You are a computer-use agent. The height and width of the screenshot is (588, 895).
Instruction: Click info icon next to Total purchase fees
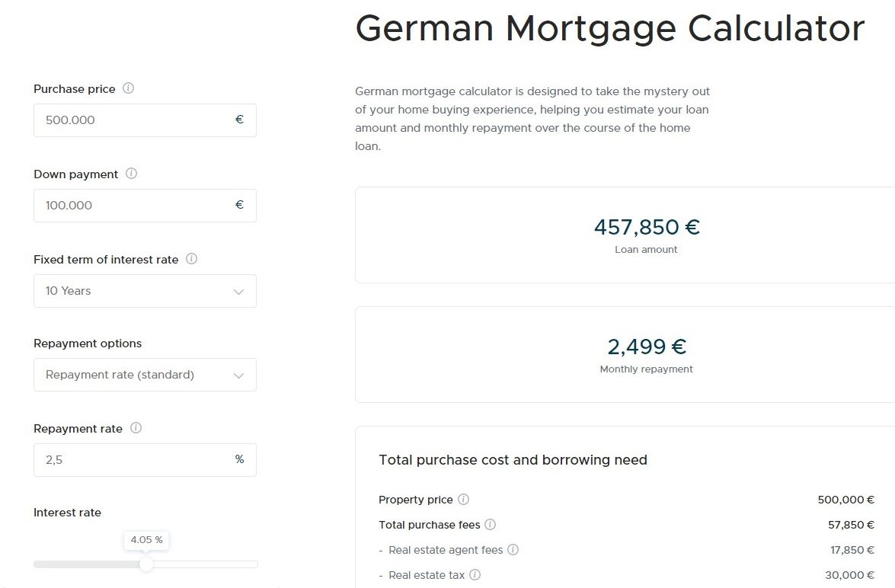pos(490,525)
